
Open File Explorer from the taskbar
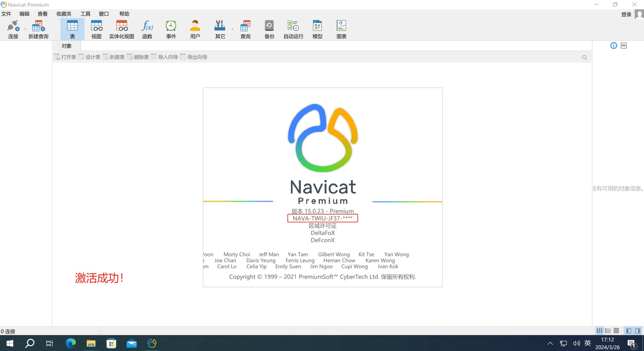[x=91, y=343]
